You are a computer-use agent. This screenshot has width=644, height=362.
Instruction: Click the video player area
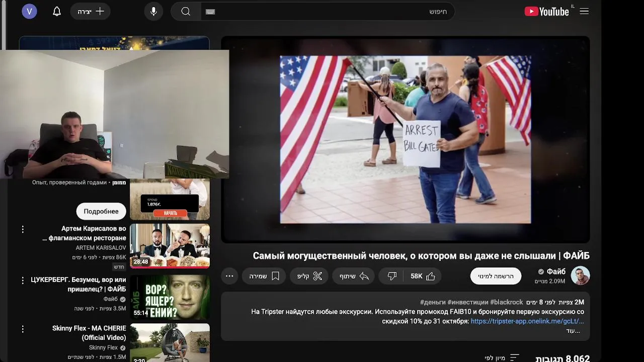(406, 139)
